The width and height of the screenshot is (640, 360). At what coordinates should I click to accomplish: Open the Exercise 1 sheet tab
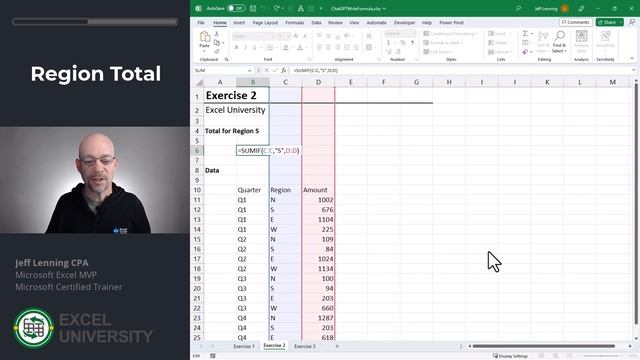(244, 346)
